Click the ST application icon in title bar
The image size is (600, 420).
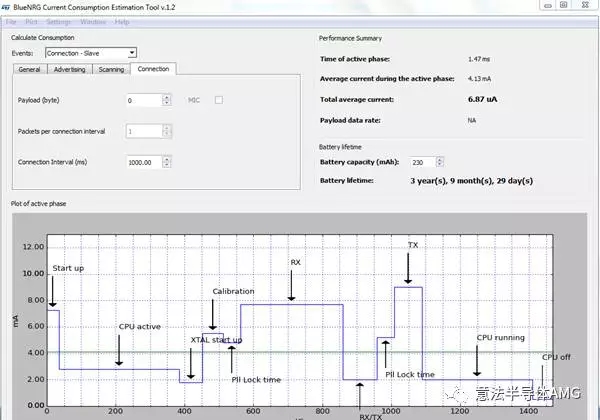click(6, 7)
